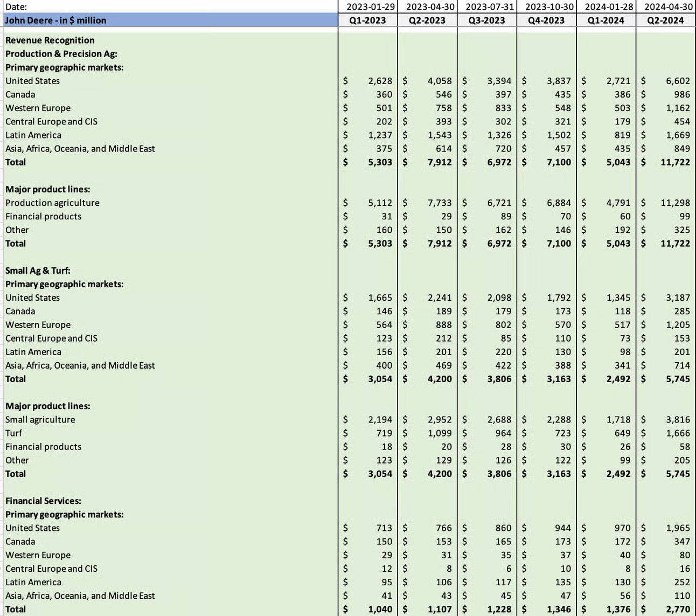Image resolution: width=696 pixels, height=616 pixels.
Task: Click the "Production agriculture" row label
Action: [x=52, y=203]
